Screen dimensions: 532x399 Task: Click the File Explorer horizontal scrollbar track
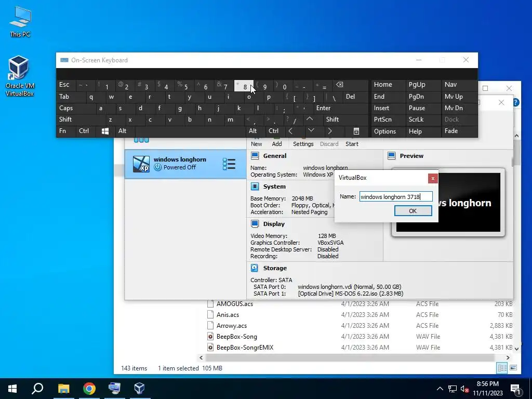coord(350,357)
